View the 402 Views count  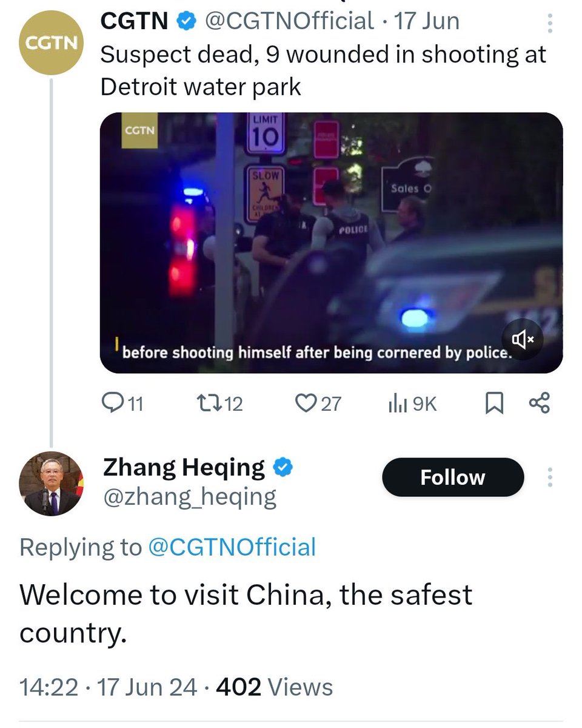click(275, 687)
